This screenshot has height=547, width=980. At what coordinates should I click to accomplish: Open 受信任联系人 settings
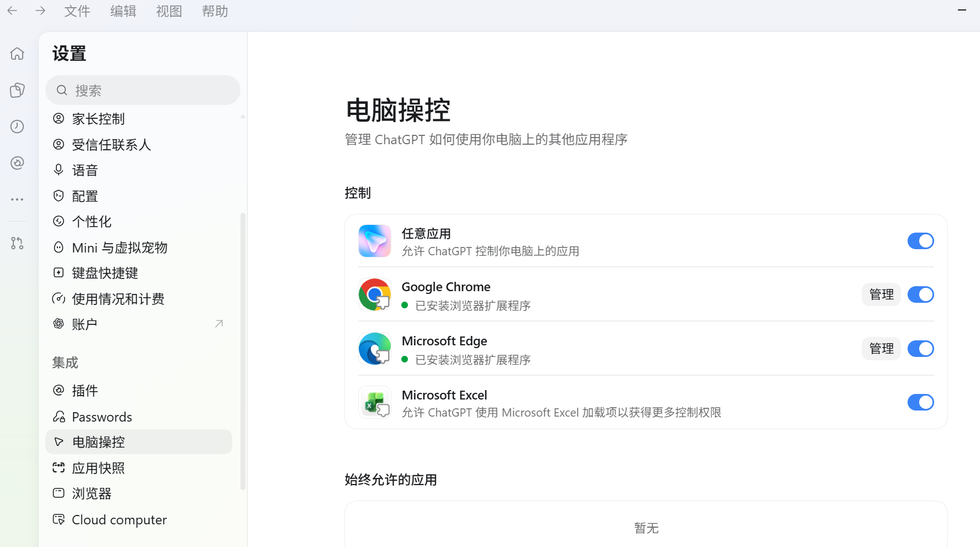click(x=139, y=145)
